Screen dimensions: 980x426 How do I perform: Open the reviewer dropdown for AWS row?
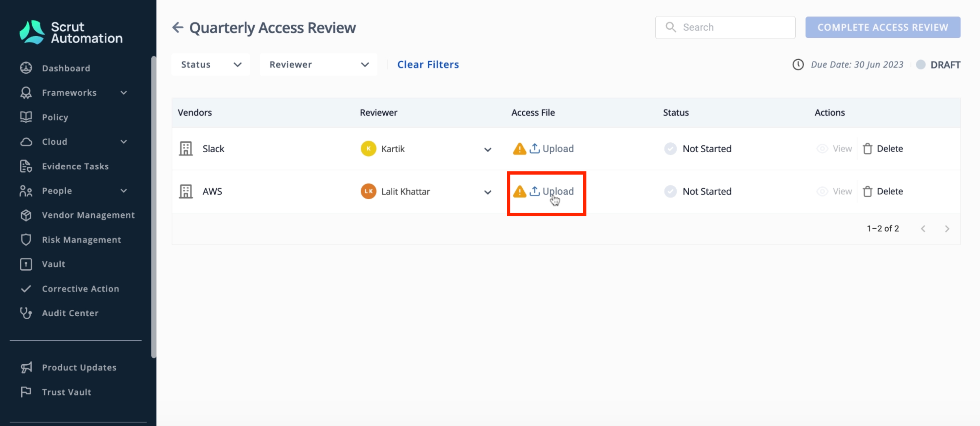(x=488, y=192)
